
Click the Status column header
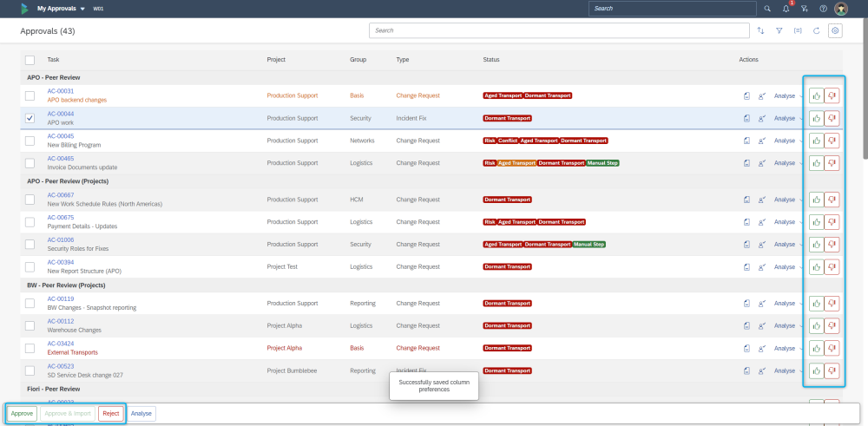(x=491, y=60)
